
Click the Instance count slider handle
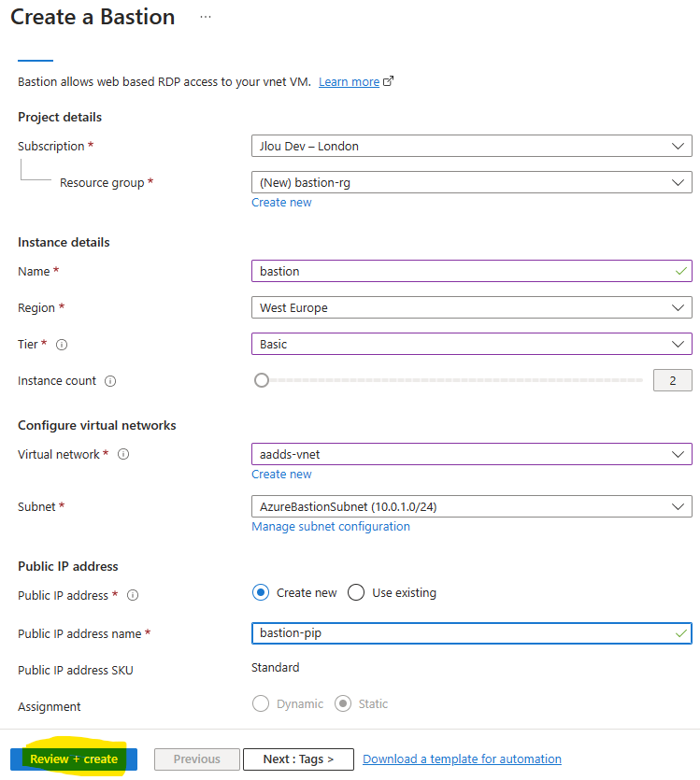tap(262, 380)
